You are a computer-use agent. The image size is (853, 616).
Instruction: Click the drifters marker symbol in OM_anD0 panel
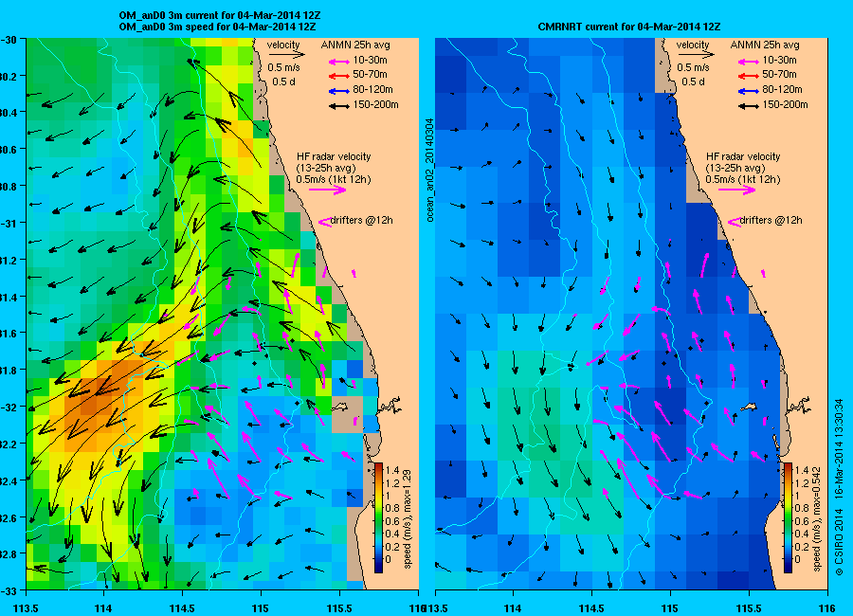(x=324, y=222)
